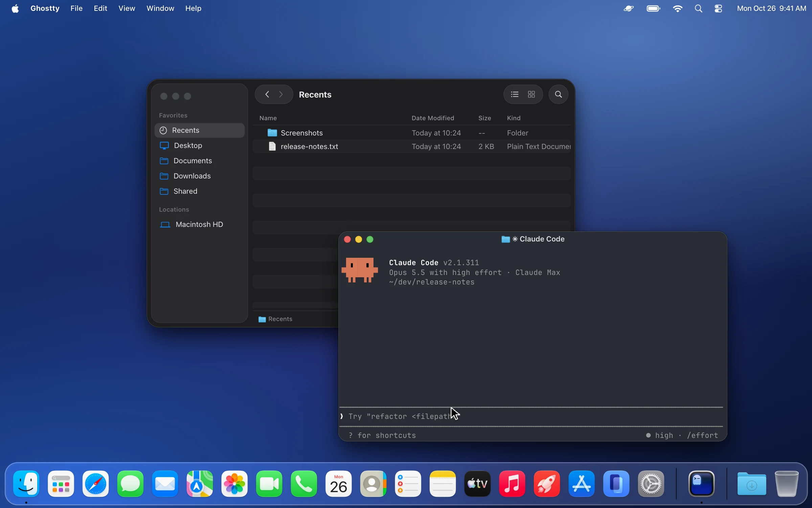Select Shared in Finder sidebar
The height and width of the screenshot is (508, 812).
(200, 191)
